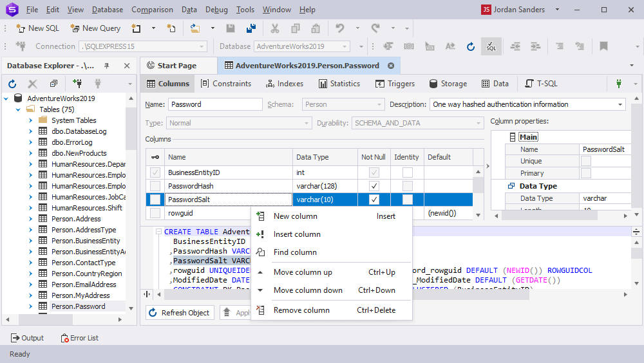Screen dimensions: 644x363
Task: Collapse the AdventureWorks2019 database node
Action: (x=6, y=98)
